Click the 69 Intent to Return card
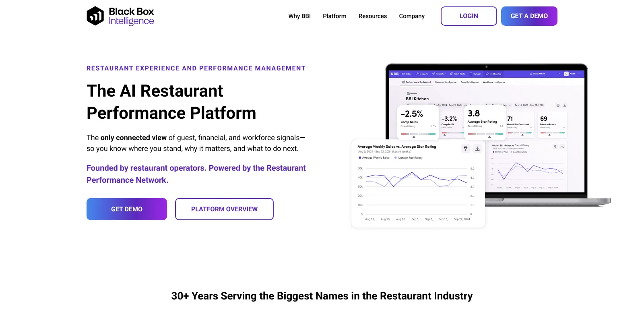644x322 pixels. point(552,125)
